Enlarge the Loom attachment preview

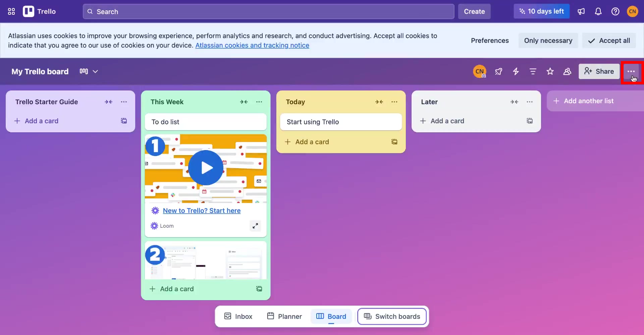[x=255, y=226]
